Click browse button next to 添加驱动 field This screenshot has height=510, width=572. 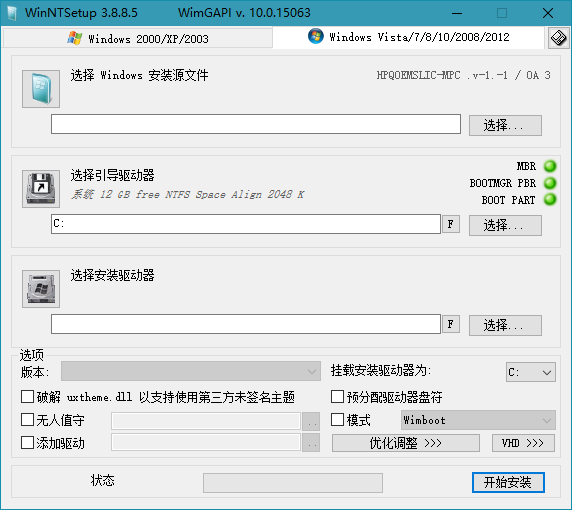[311, 443]
